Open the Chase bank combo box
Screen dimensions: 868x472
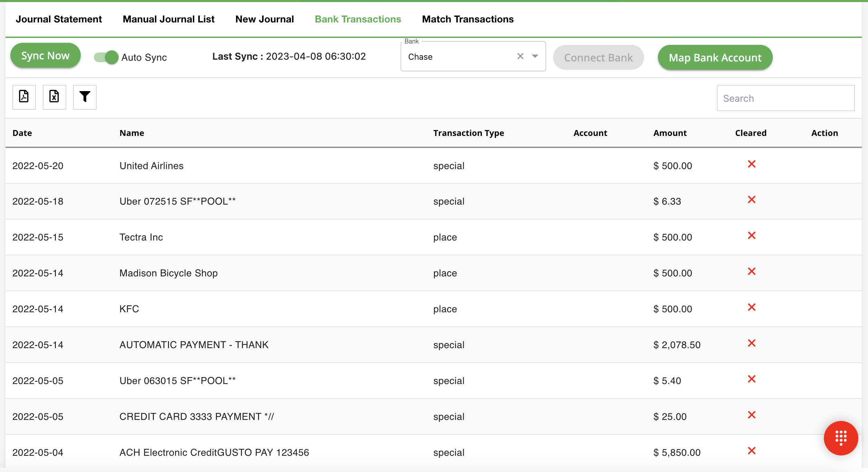pyautogui.click(x=459, y=57)
